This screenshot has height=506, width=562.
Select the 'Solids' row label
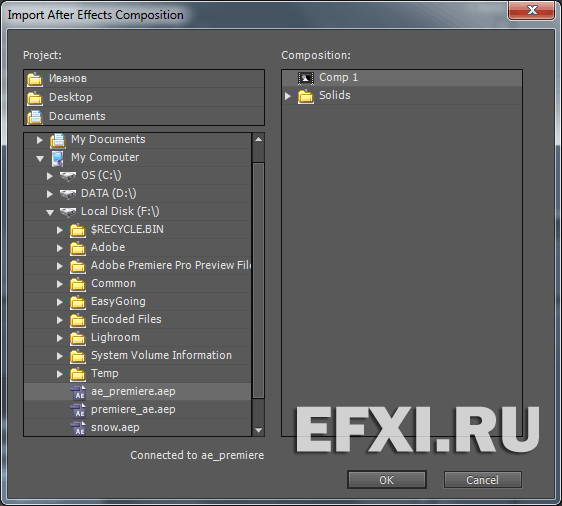tap(335, 95)
